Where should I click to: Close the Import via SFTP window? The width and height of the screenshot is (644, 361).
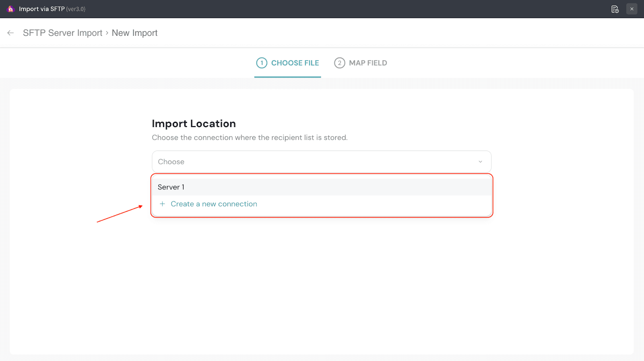point(632,9)
